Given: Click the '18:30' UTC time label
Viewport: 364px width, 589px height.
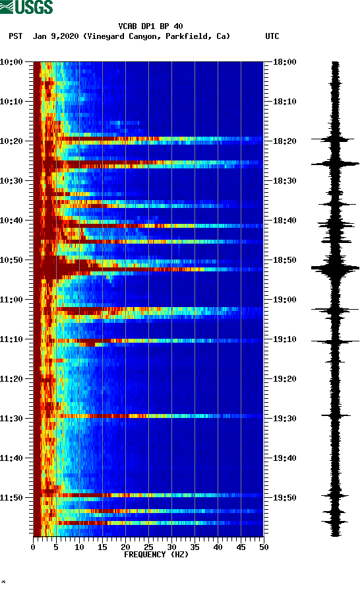Looking at the screenshot, I should click(284, 181).
